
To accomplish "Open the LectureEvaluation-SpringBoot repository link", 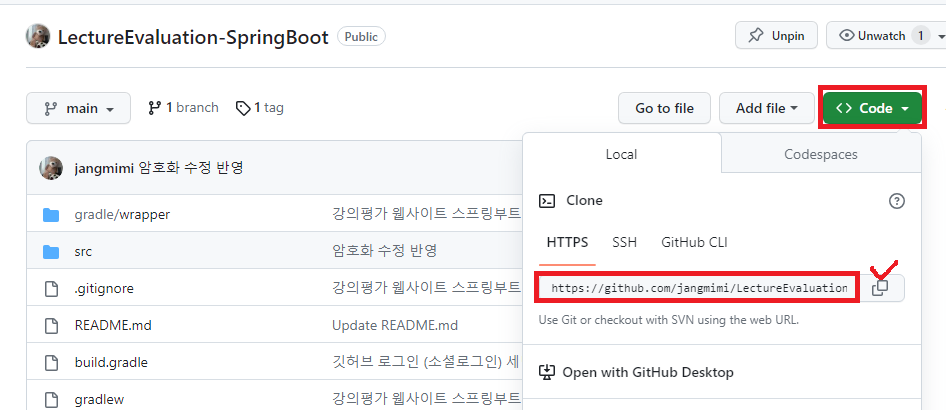I will tap(193, 37).
